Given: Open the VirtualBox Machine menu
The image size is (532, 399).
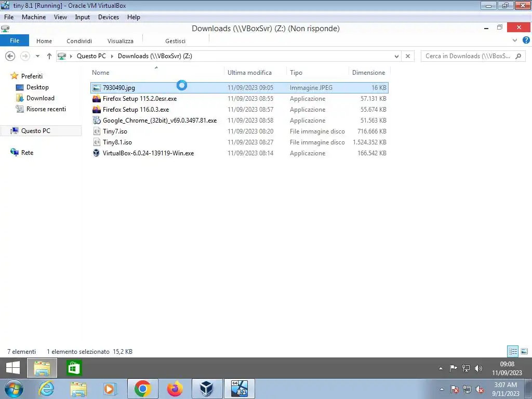Looking at the screenshot, I should click(x=34, y=17).
